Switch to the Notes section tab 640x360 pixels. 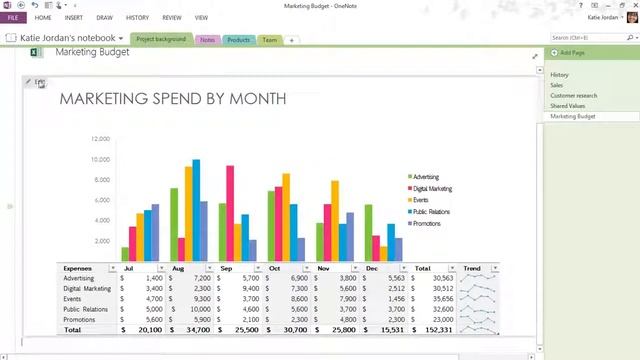(x=207, y=40)
